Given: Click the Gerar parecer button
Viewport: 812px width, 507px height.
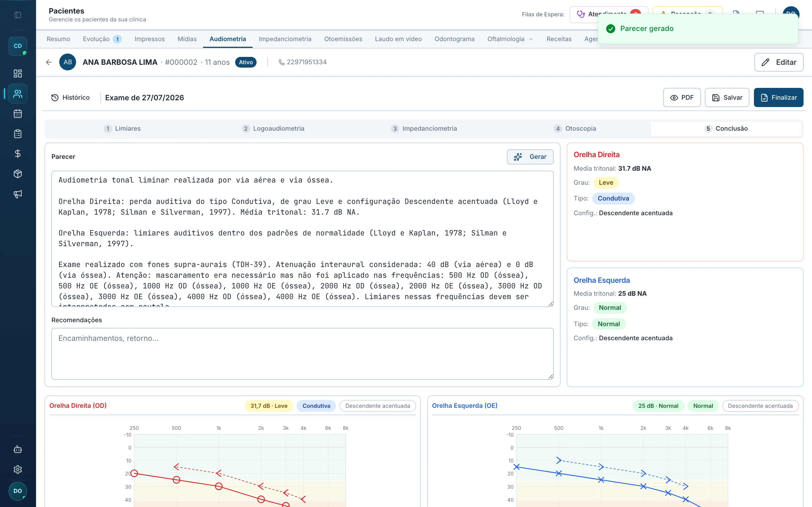Looking at the screenshot, I should click(x=530, y=157).
